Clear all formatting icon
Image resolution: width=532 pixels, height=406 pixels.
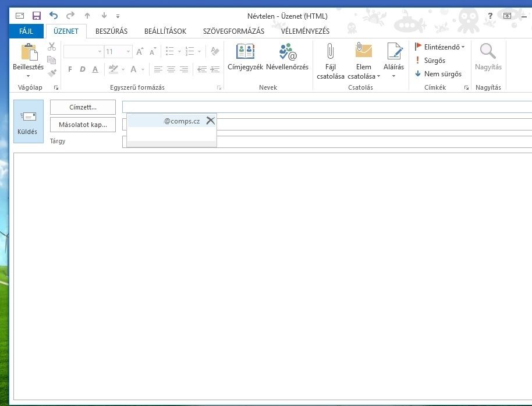[215, 52]
